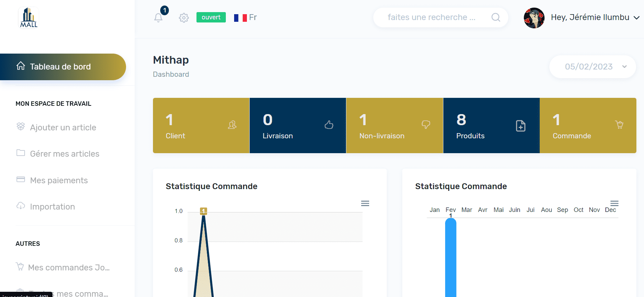Click the Mes paiements card icon
This screenshot has width=644, height=297.
(21, 179)
